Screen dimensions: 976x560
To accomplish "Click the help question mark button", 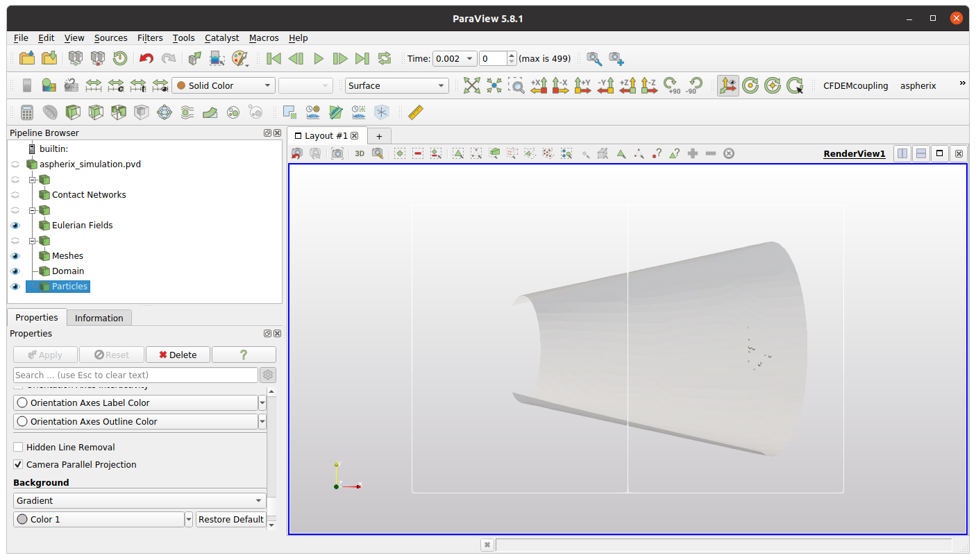I will click(x=244, y=355).
